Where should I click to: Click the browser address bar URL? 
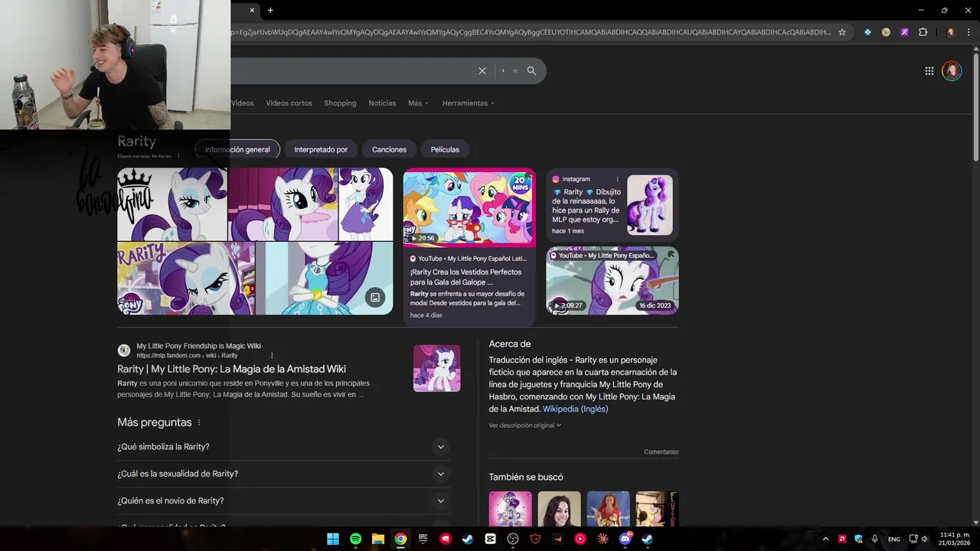click(530, 32)
